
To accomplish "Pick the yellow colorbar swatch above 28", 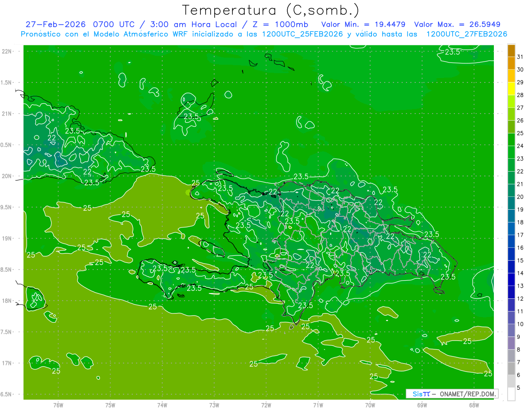I will [x=511, y=89].
